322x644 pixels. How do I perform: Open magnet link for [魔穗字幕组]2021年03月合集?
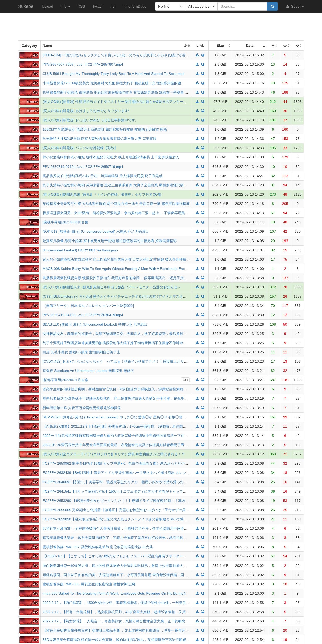point(203,222)
